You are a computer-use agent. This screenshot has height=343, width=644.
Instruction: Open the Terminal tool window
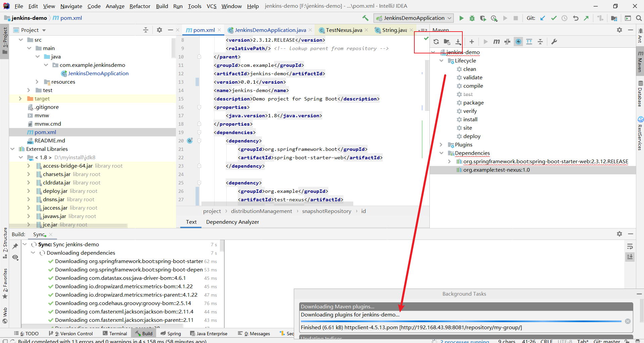click(x=115, y=334)
